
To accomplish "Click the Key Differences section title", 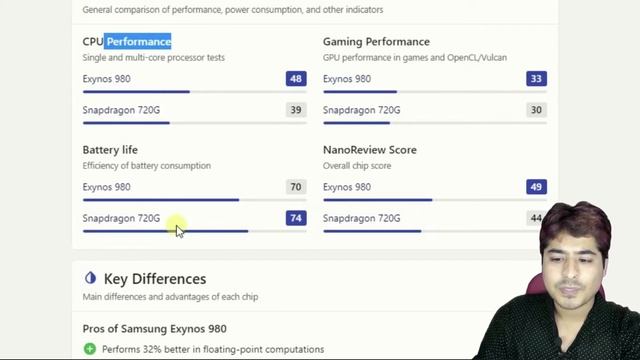I will (155, 279).
